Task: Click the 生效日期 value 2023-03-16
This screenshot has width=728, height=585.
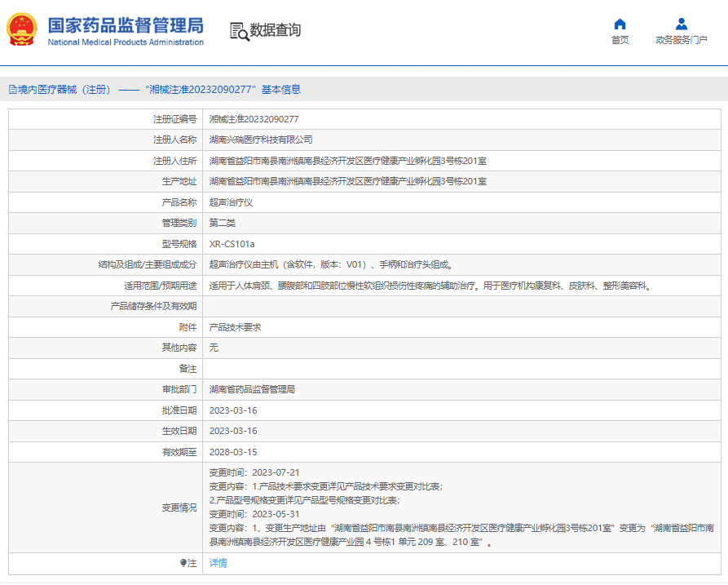Action: click(233, 431)
